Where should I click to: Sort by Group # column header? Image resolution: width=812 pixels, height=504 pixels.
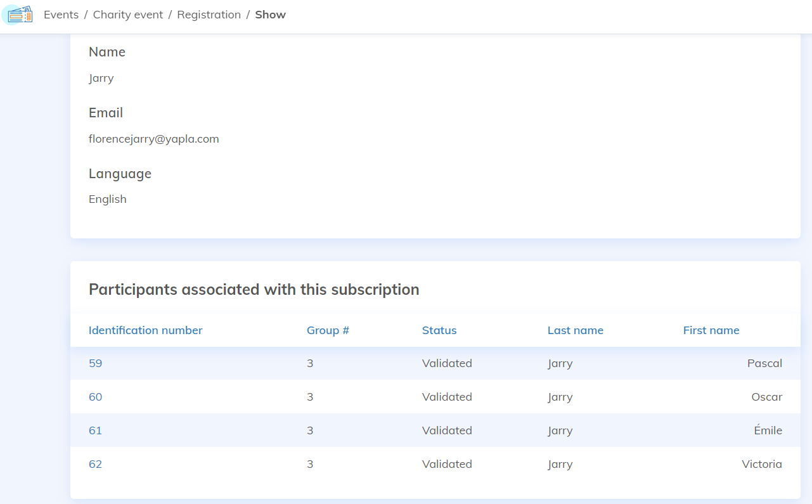(328, 330)
